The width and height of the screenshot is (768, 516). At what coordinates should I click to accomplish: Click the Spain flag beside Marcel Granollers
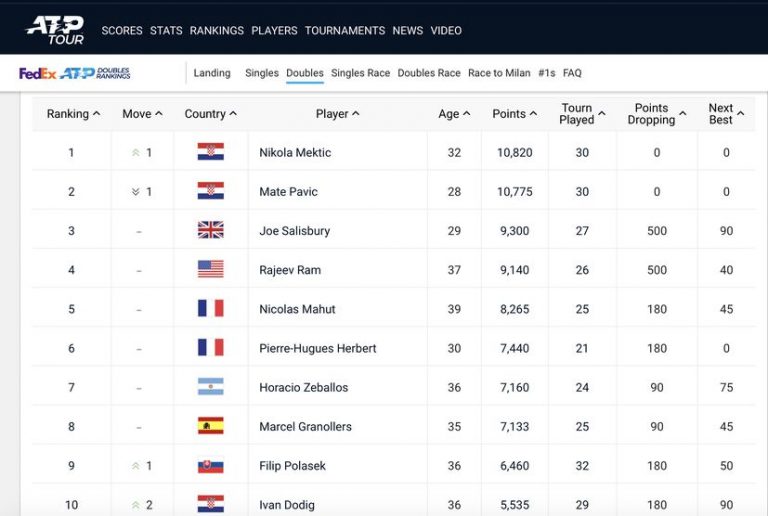(x=211, y=426)
